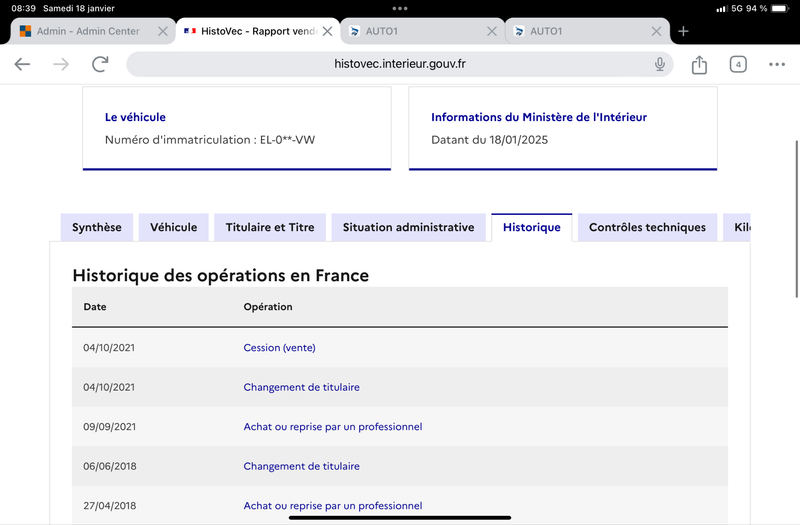Click the 09/09/2021 date cell

tap(110, 427)
